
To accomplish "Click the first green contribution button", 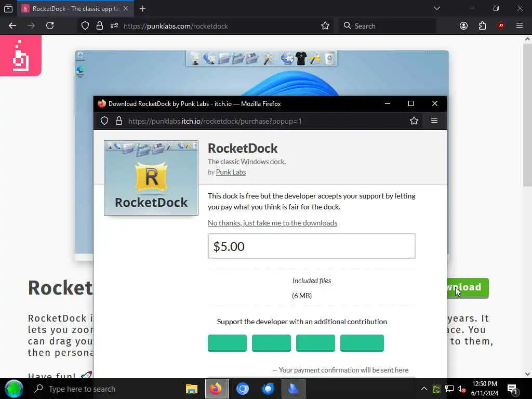I will [228, 343].
